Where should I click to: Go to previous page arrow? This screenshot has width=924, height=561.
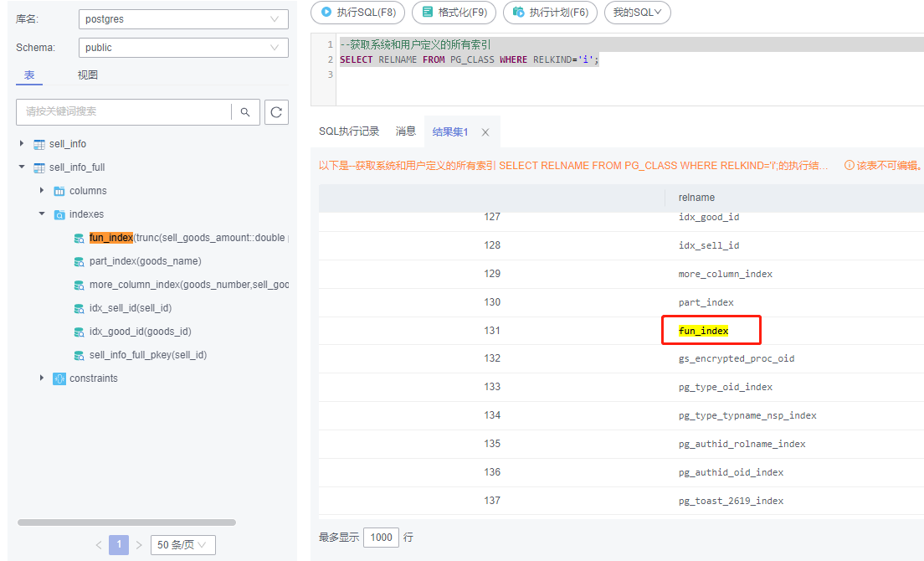coord(99,545)
